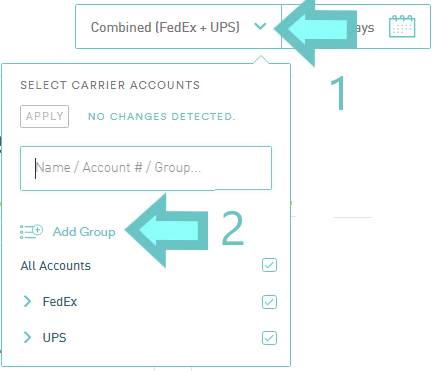Select the FedEx carrier label

tap(60, 302)
